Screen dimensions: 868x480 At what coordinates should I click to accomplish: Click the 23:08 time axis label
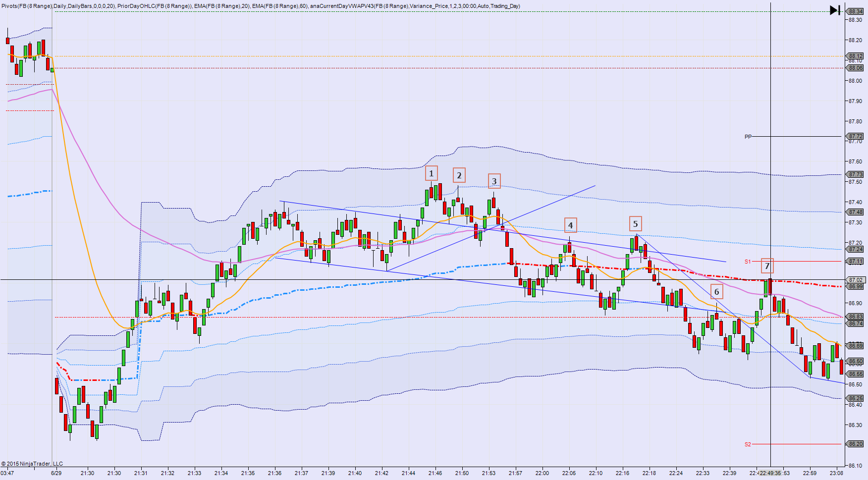point(836,473)
